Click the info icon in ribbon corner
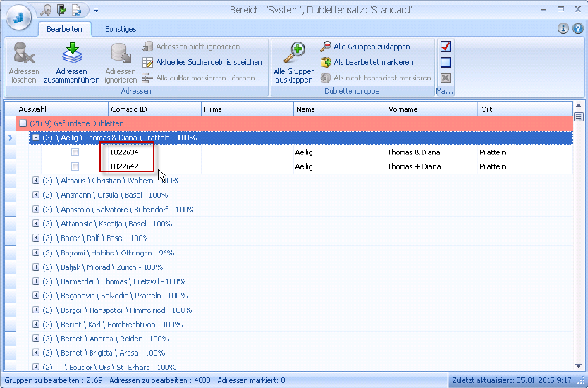This screenshot has height=388, width=588. [x=563, y=29]
